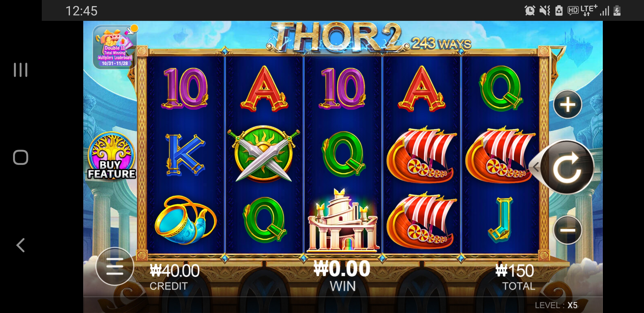This screenshot has width=644, height=313.
Task: Tap the Android home button
Action: point(21,157)
